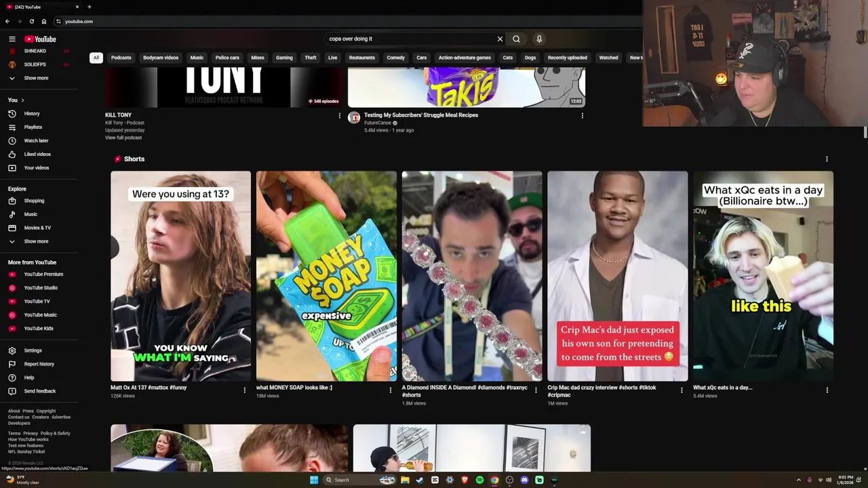Open Shorts shelf options menu

827,159
